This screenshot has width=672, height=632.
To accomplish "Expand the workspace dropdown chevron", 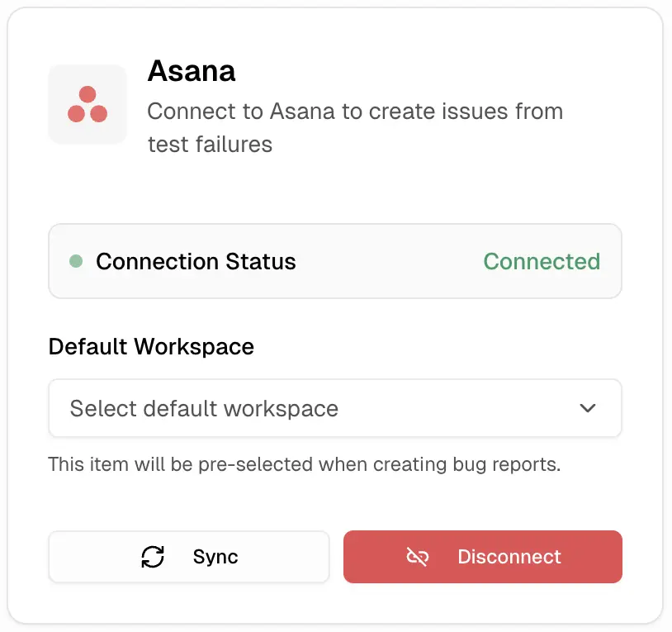I will coord(588,408).
